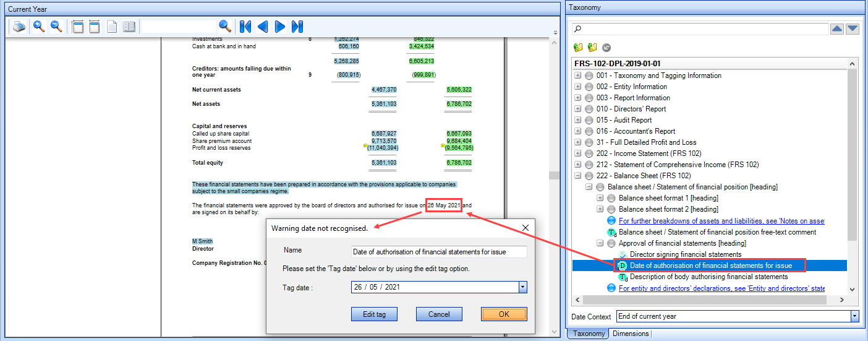868x341 pixels.
Task: Zoom in using the plus magnifier
Action: coord(39,27)
